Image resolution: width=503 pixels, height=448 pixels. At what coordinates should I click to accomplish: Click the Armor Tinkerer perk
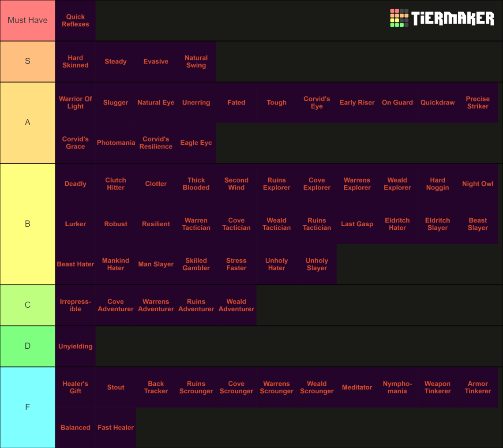(x=477, y=387)
